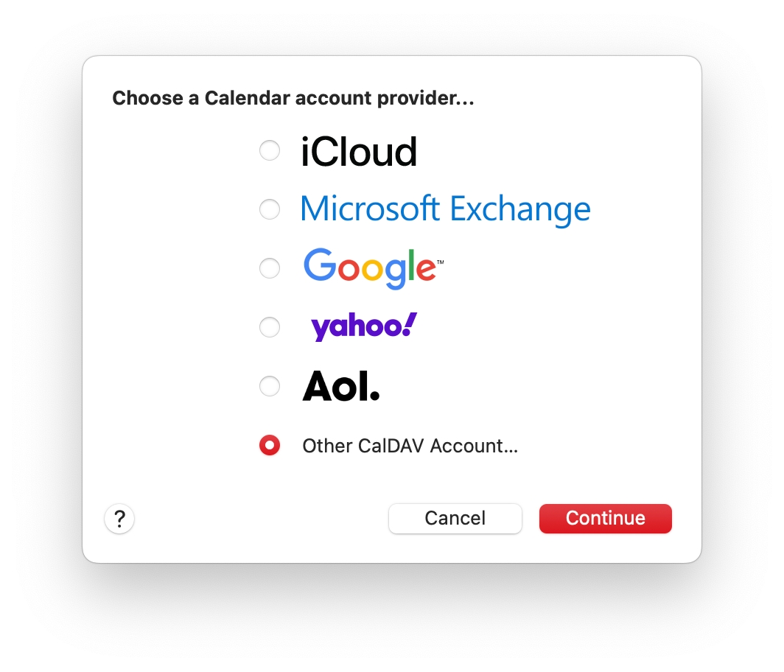The image size is (784, 672).
Task: Click the "Other CalDAV Account..." label
Action: coord(410,446)
